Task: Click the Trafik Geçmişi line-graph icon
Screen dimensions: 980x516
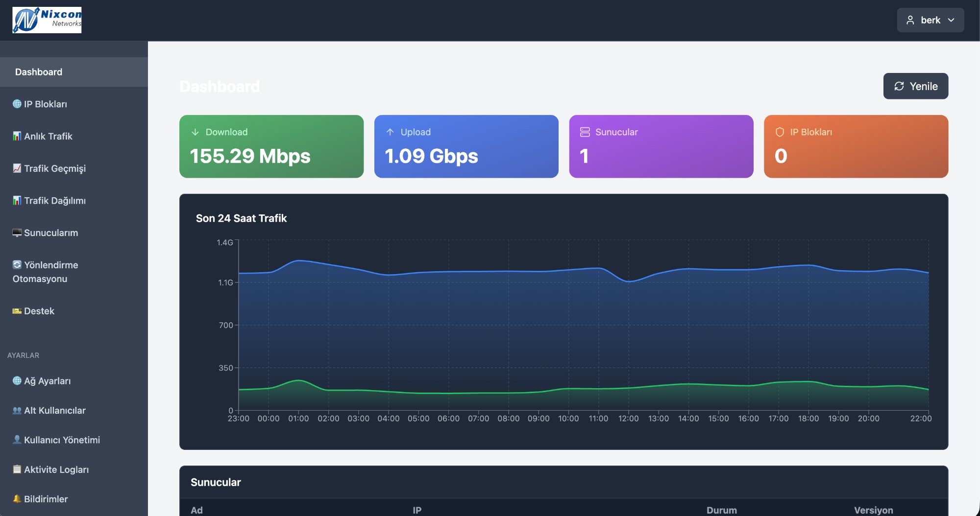Action: [x=17, y=168]
